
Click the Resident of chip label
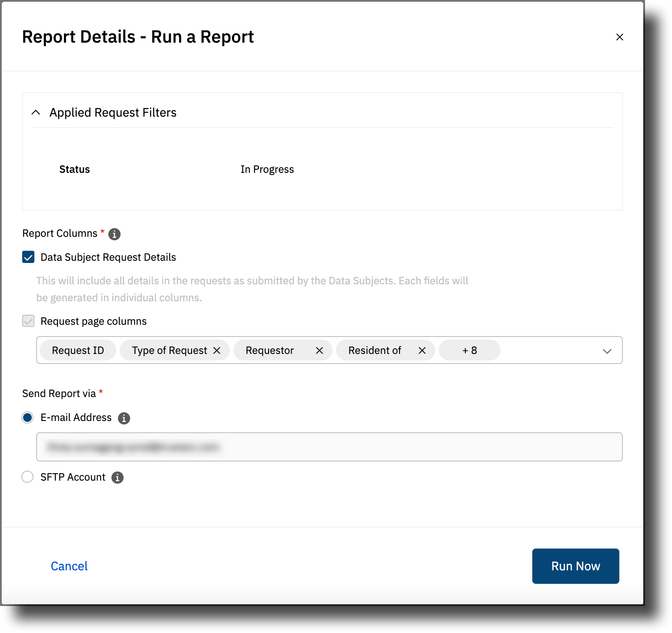(375, 350)
